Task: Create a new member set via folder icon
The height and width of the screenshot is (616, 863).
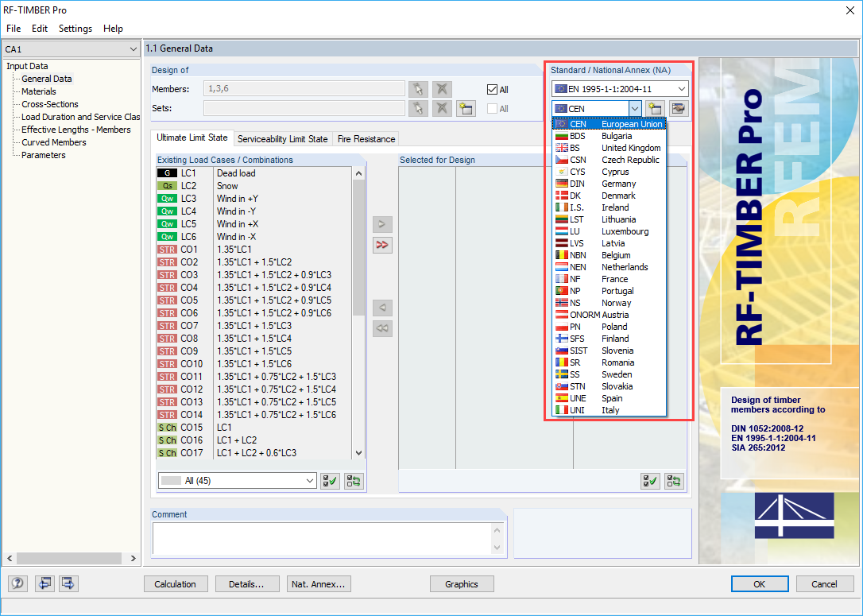Action: click(x=466, y=108)
